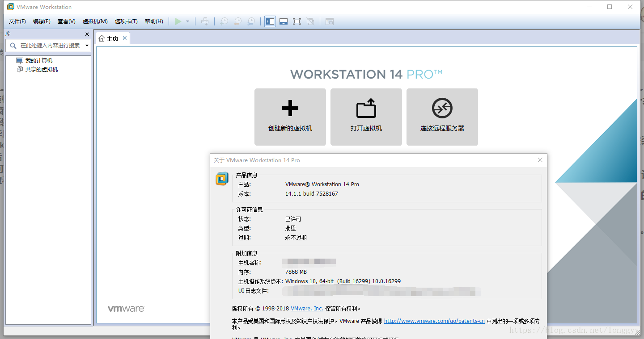
Task: Click version text 14.1.1 build-7528167
Action: [x=312, y=194]
